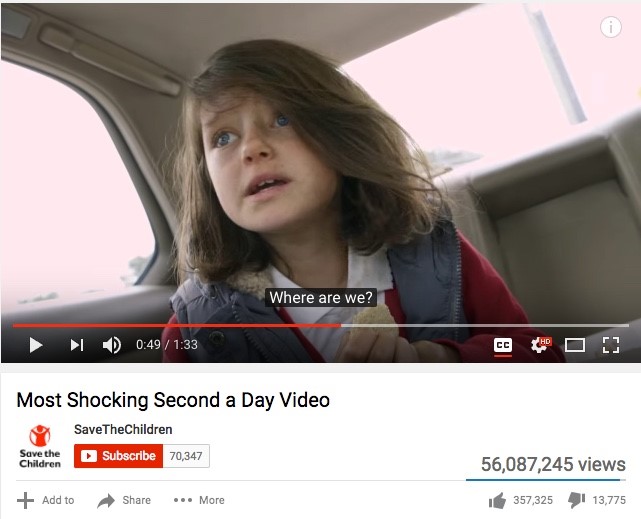Switch to theater mode view
Viewport: 641px width, 519px height.
[574, 345]
